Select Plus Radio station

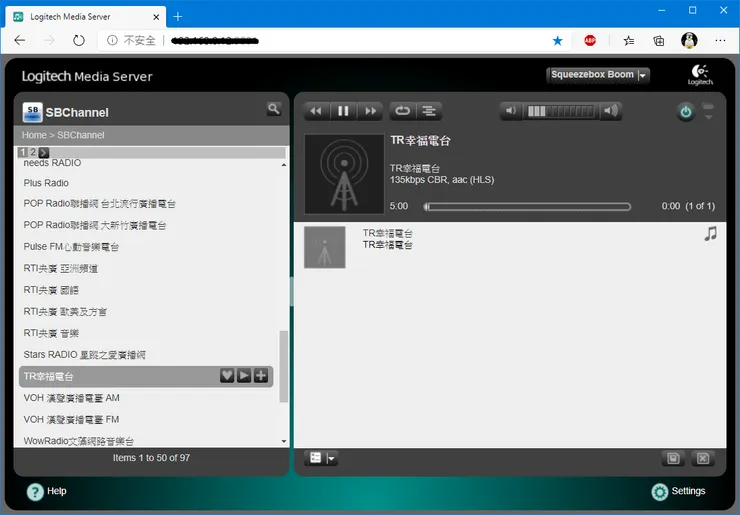point(46,183)
